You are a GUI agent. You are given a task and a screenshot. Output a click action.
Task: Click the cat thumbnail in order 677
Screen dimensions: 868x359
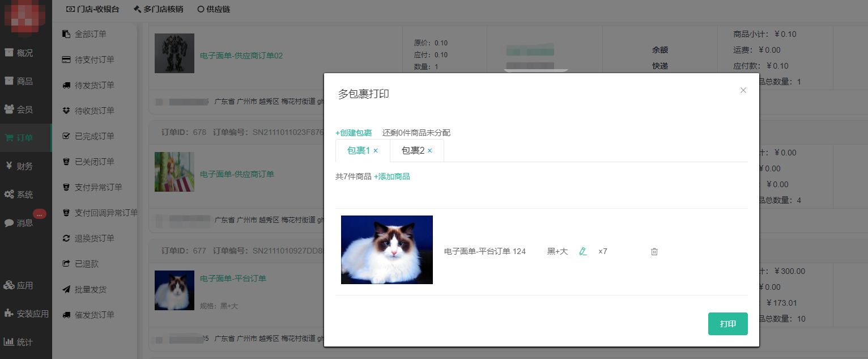(x=175, y=290)
